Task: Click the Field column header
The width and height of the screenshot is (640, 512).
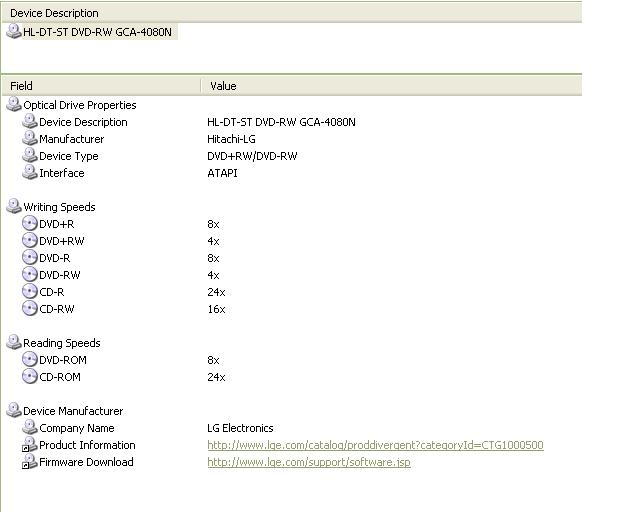Action: (x=101, y=86)
